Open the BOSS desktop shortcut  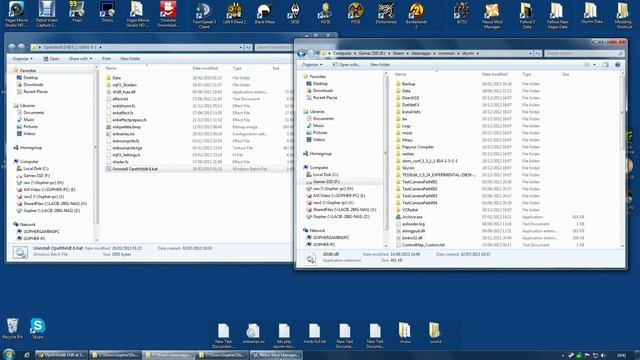click(462, 13)
